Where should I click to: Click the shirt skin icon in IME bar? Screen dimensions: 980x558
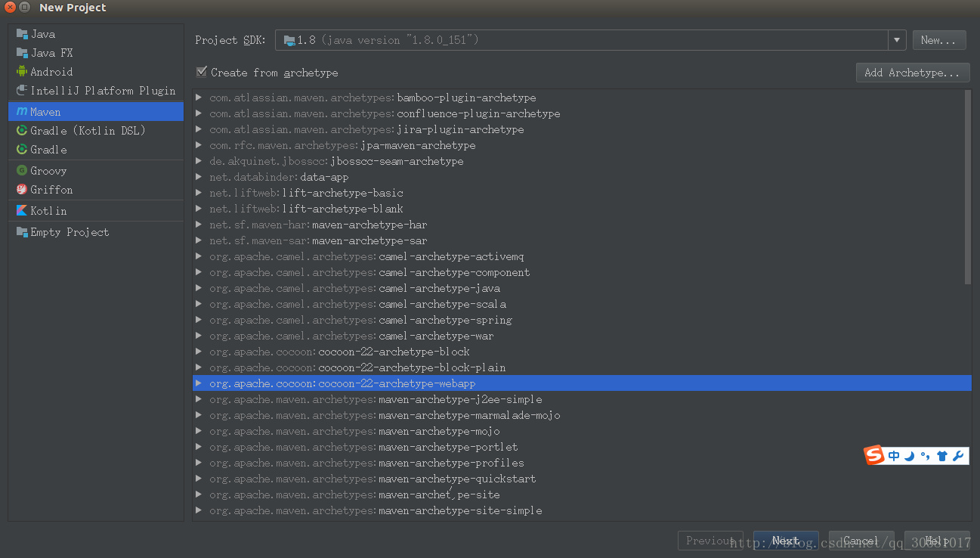pyautogui.click(x=942, y=456)
